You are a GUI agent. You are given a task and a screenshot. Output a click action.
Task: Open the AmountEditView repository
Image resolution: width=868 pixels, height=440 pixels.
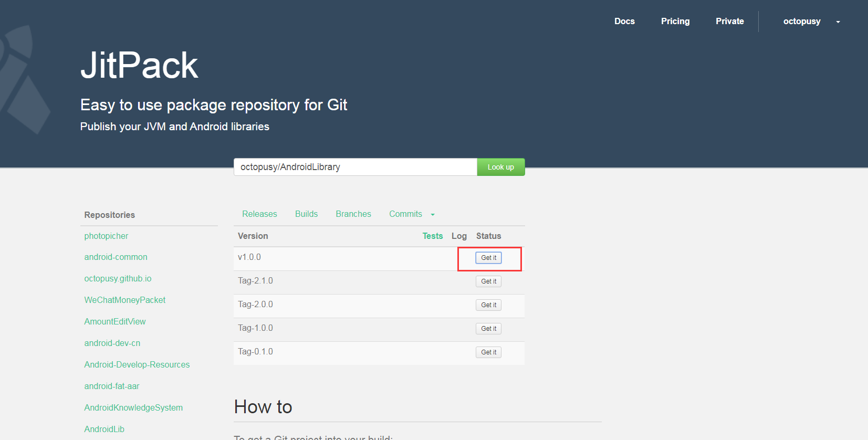click(115, 321)
